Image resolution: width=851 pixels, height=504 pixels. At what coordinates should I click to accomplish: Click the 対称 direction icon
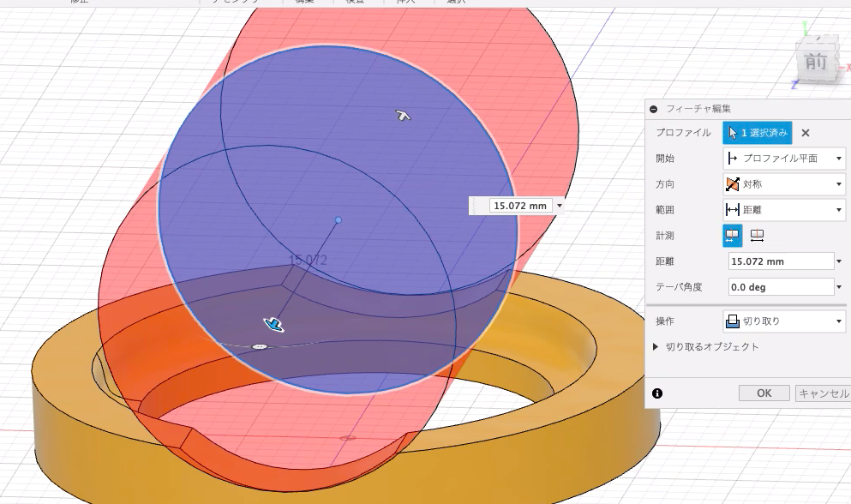pyautogui.click(x=732, y=184)
